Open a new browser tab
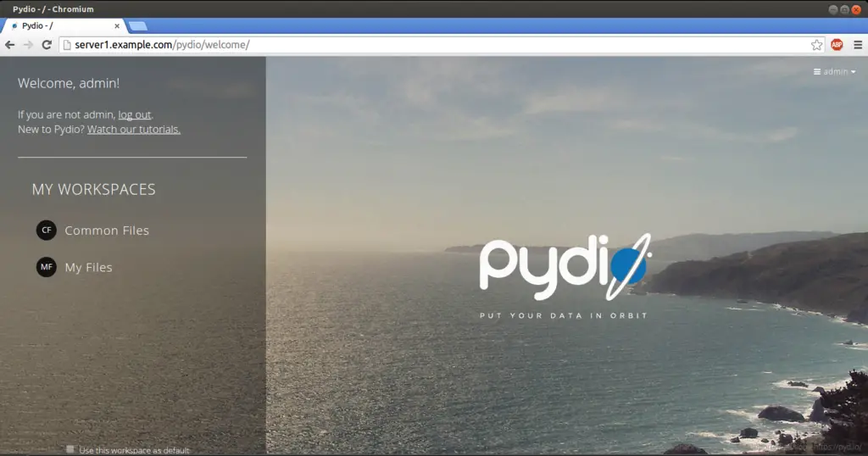This screenshot has width=868, height=456. [138, 26]
